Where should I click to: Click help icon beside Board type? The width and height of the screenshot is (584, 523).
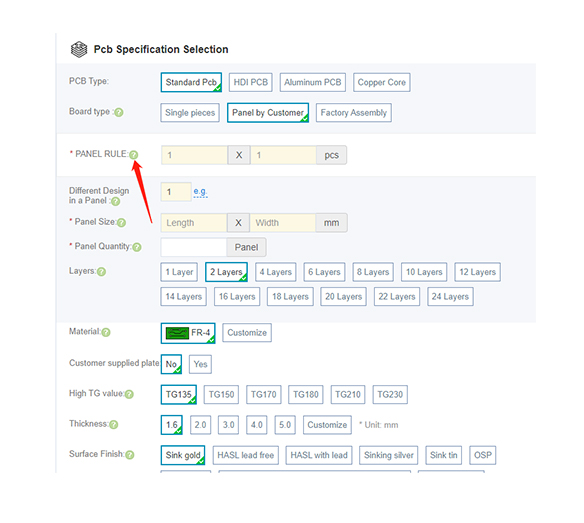click(119, 112)
